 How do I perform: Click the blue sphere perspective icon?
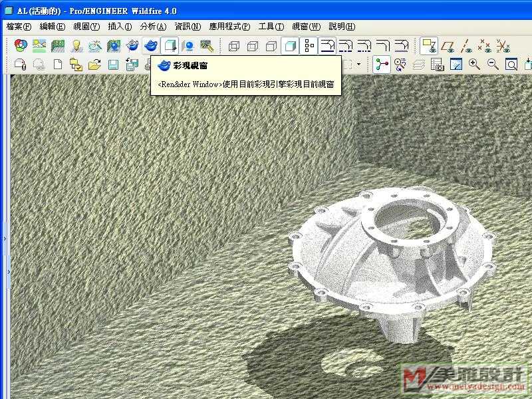pyautogui.click(x=188, y=45)
